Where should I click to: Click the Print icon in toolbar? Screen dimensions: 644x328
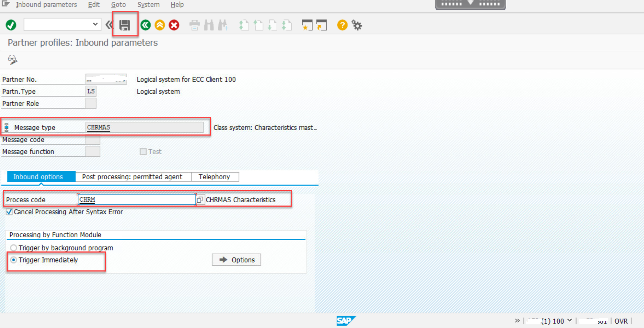pyautogui.click(x=194, y=25)
